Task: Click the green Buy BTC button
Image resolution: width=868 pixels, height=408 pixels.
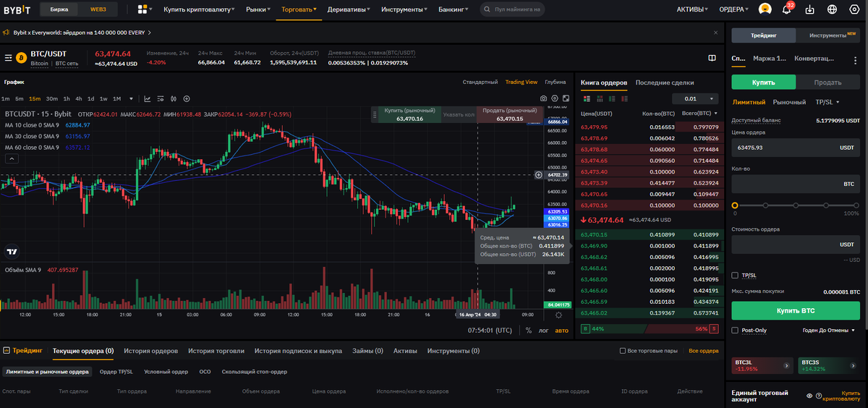Action: [x=796, y=310]
